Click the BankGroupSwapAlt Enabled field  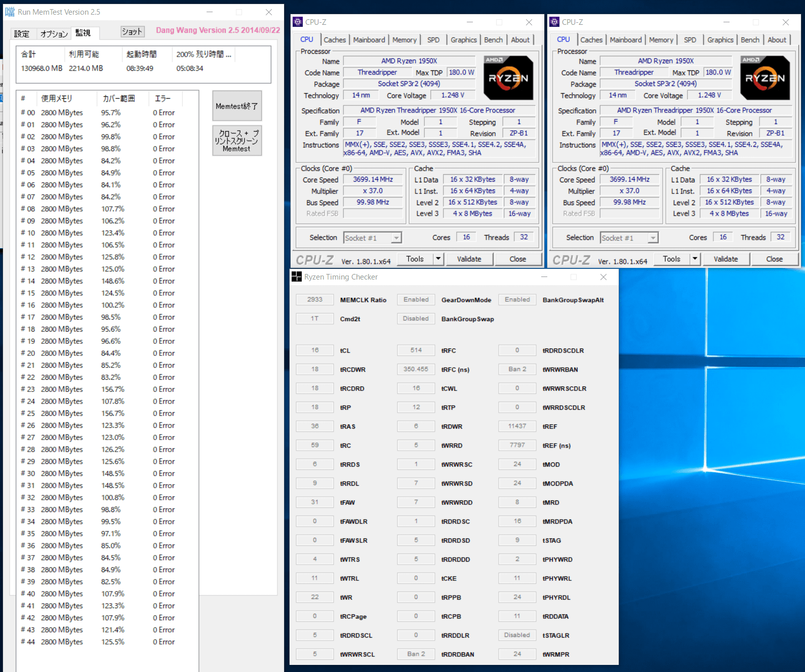coord(517,299)
